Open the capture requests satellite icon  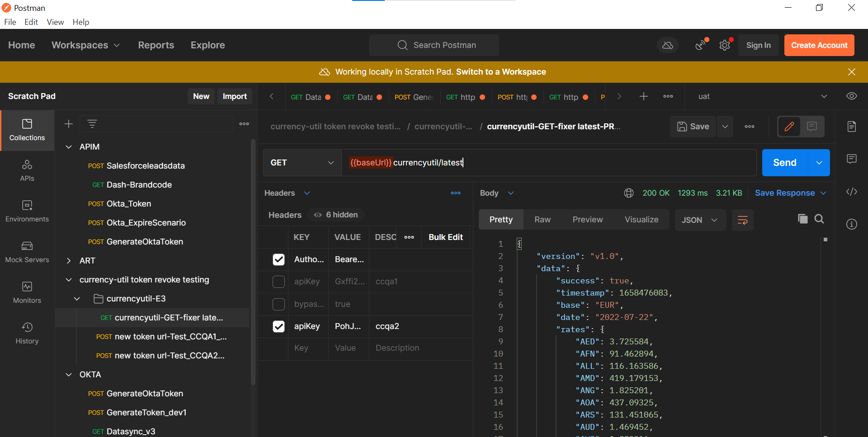point(700,45)
